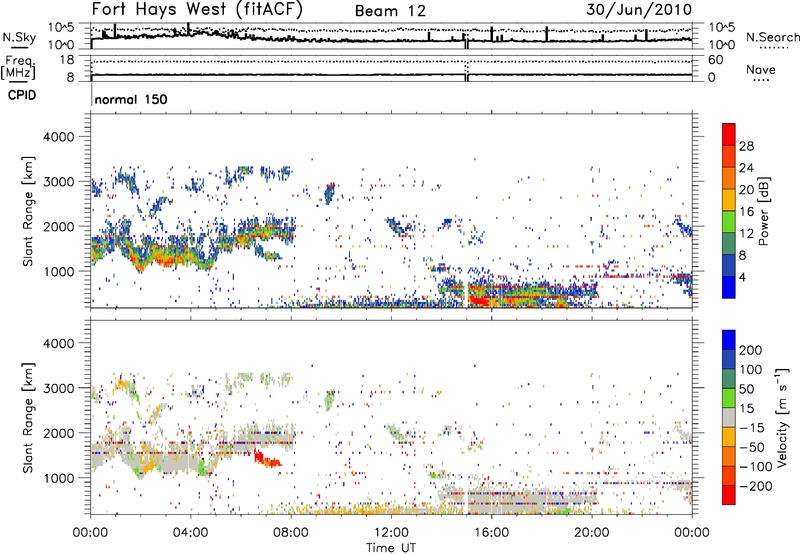The width and height of the screenshot is (800, 554).
Task: Click the 'N.Search' legend label
Action: [x=772, y=37]
